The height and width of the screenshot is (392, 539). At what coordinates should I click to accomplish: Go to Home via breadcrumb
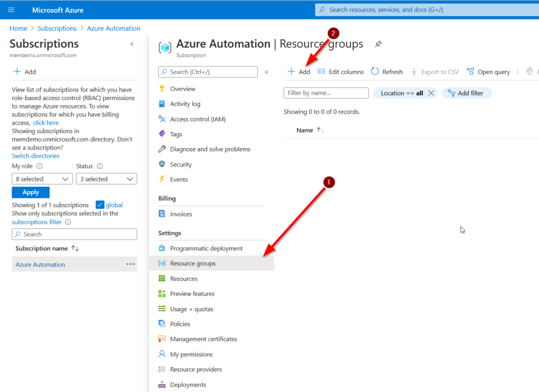click(x=18, y=28)
